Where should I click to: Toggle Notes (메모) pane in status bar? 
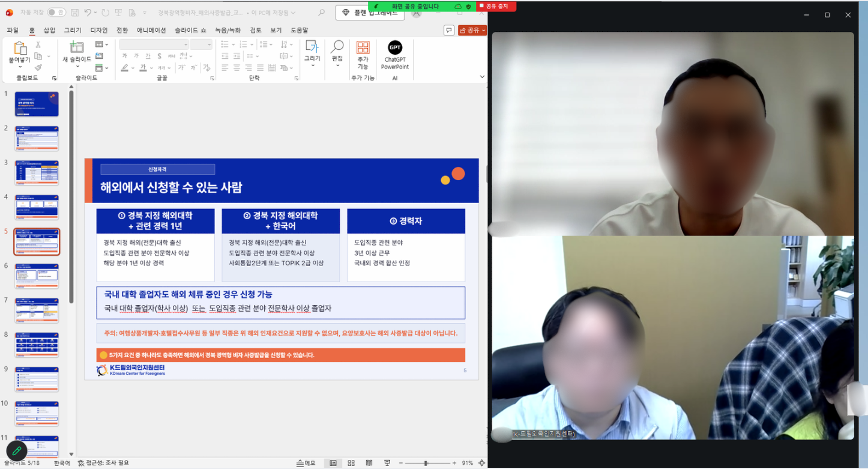pyautogui.click(x=306, y=463)
